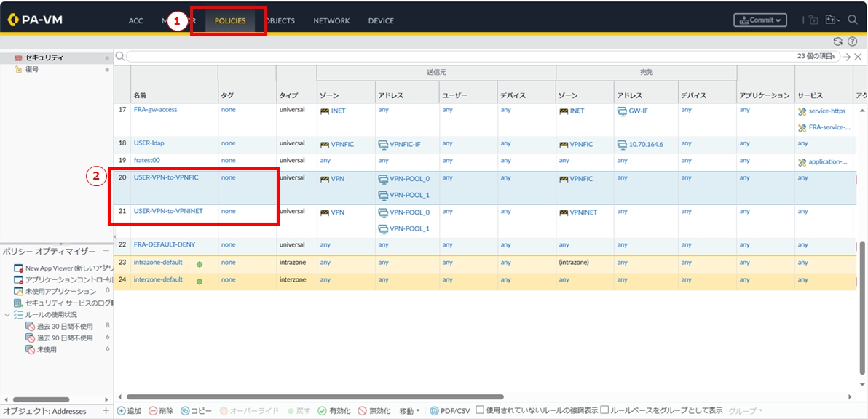Export rules with the PDF/CSV icon
This screenshot has width=868, height=419.
[x=435, y=411]
